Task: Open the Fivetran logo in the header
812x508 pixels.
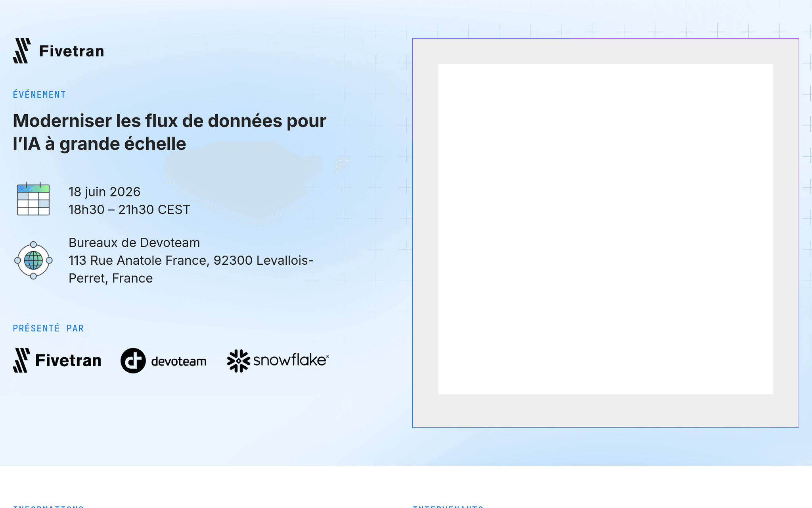Action: coord(58,51)
